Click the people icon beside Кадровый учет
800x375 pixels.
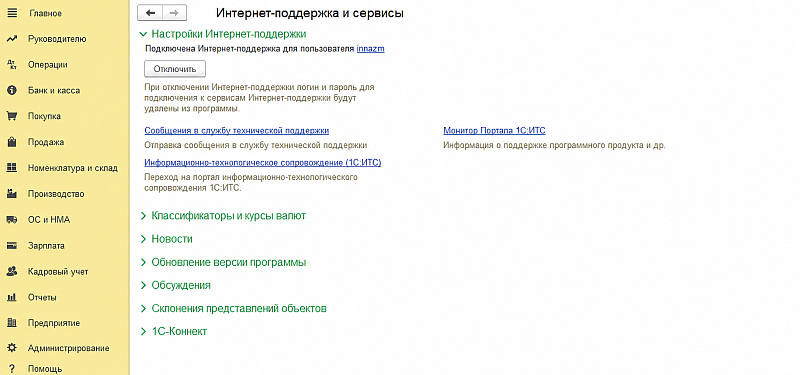pyautogui.click(x=12, y=271)
